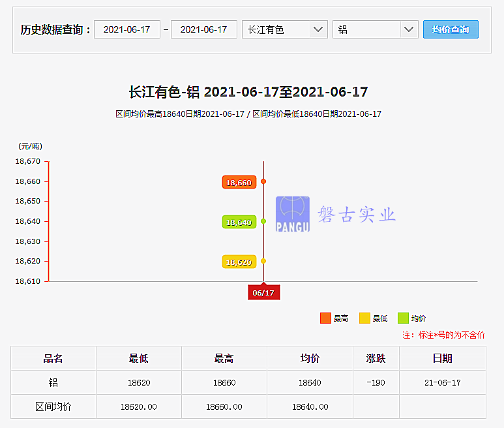Click the 21-06-17 date cell
This screenshot has height=428, width=504.
click(443, 382)
